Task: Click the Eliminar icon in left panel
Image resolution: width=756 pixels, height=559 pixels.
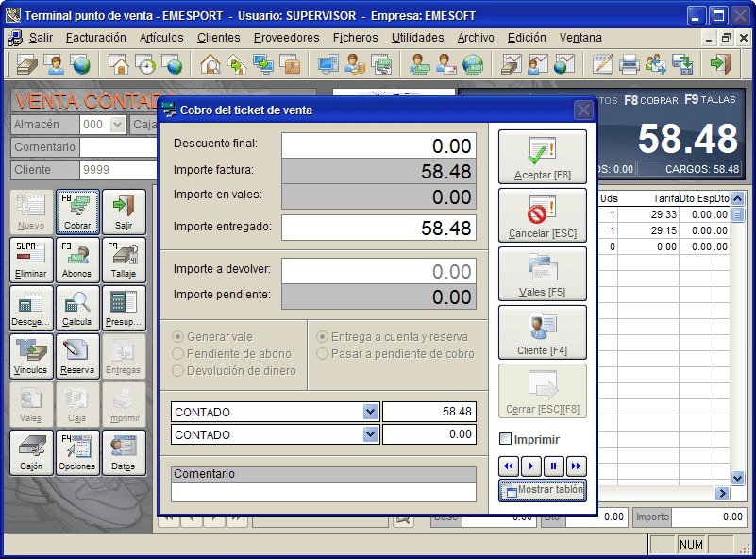Action: point(31,260)
